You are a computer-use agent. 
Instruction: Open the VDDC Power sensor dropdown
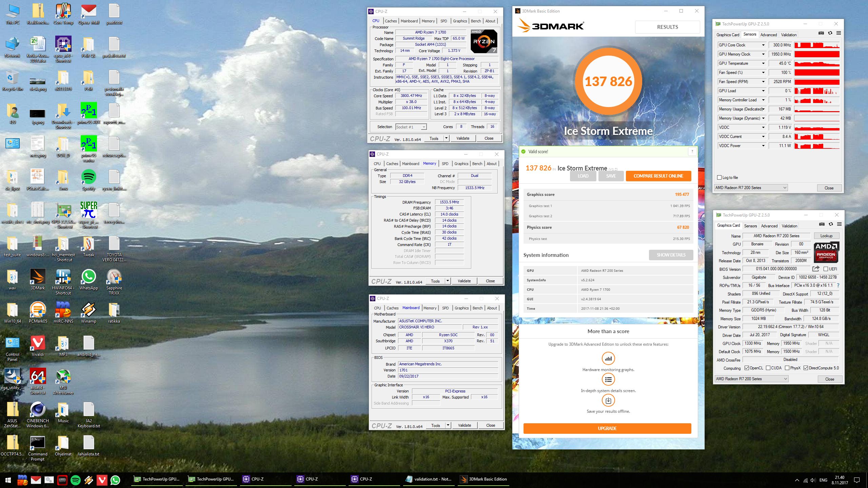point(763,146)
